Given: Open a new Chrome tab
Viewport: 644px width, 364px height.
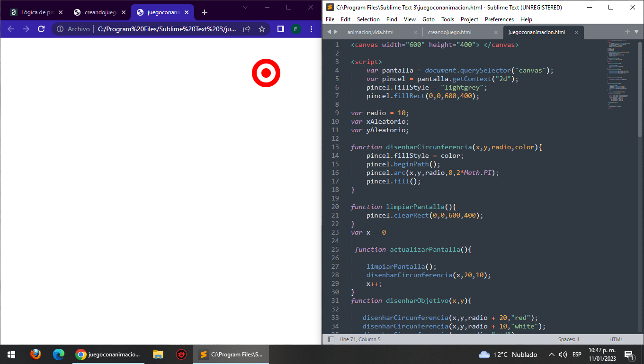Looking at the screenshot, I should pyautogui.click(x=205, y=12).
